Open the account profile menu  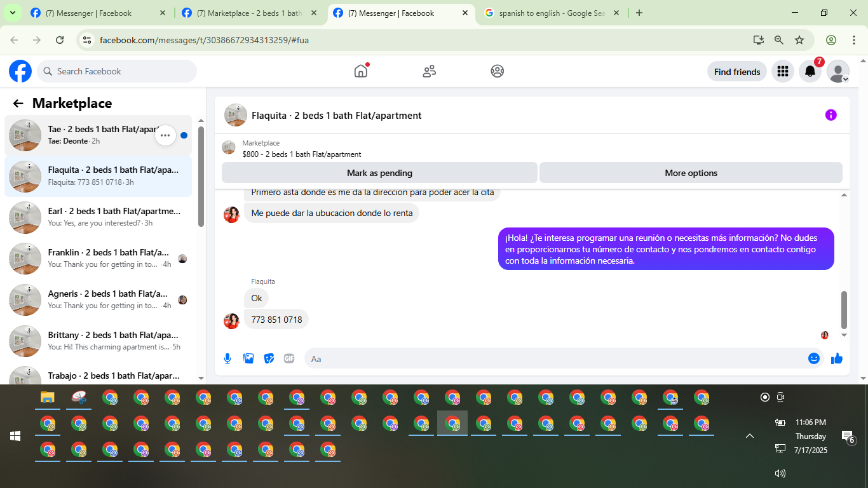[x=838, y=72]
